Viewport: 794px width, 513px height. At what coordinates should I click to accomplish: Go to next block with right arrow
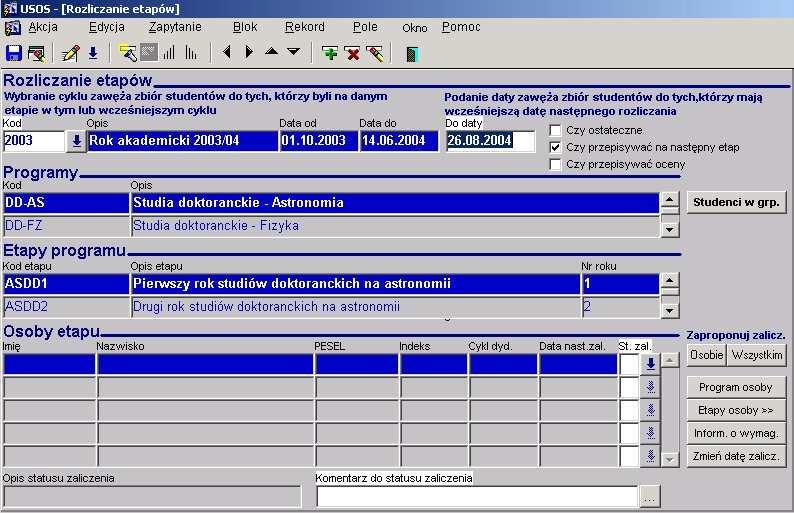click(249, 52)
